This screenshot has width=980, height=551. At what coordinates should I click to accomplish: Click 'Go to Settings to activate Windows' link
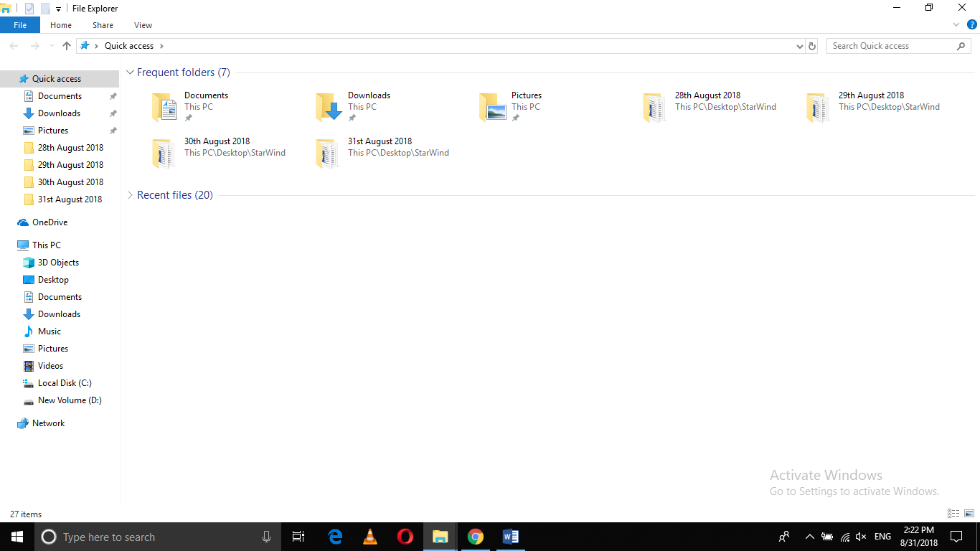(854, 491)
